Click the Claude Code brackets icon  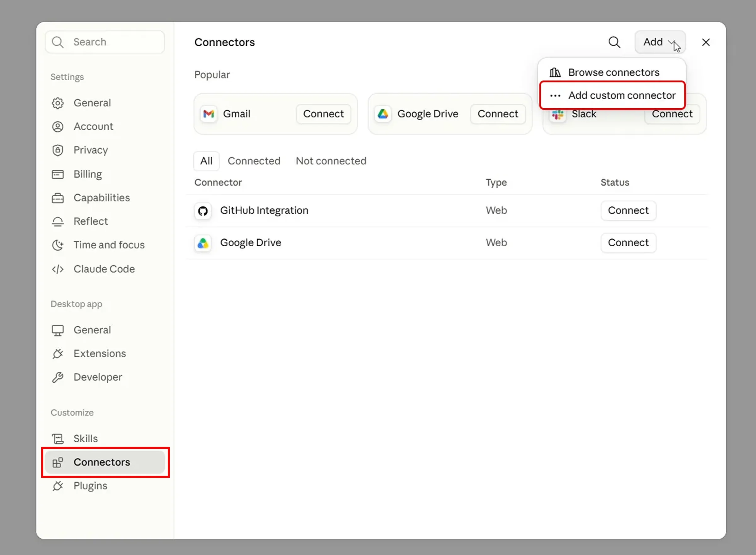coord(57,269)
